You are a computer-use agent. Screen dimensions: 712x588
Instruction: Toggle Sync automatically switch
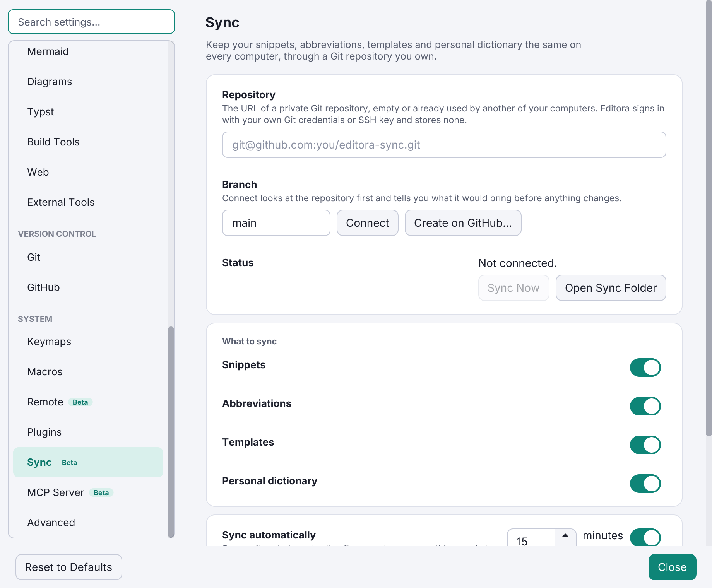pyautogui.click(x=645, y=537)
